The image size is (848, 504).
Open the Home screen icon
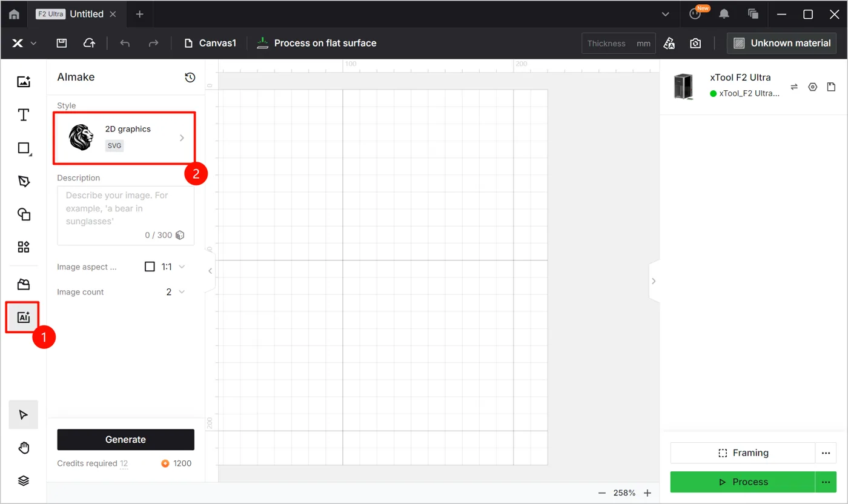tap(14, 14)
